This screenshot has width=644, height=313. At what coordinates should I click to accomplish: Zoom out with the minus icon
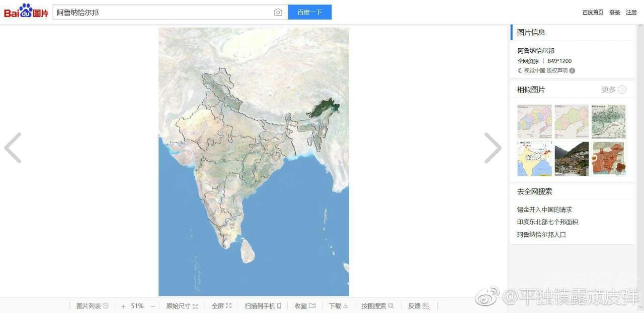coord(153,306)
